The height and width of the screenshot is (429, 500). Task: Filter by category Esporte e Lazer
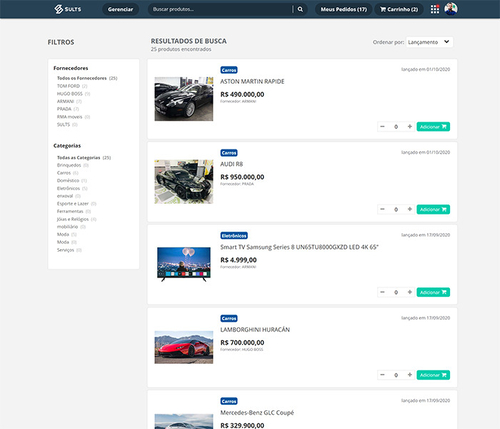(76, 203)
